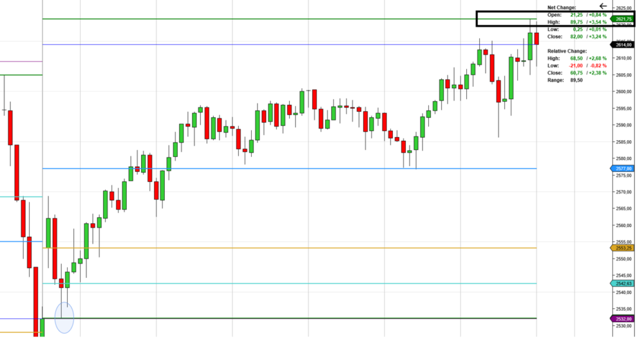644x348 pixels.
Task: Click the left-pointing arrow icon beside Net Change
Action: 603,6
